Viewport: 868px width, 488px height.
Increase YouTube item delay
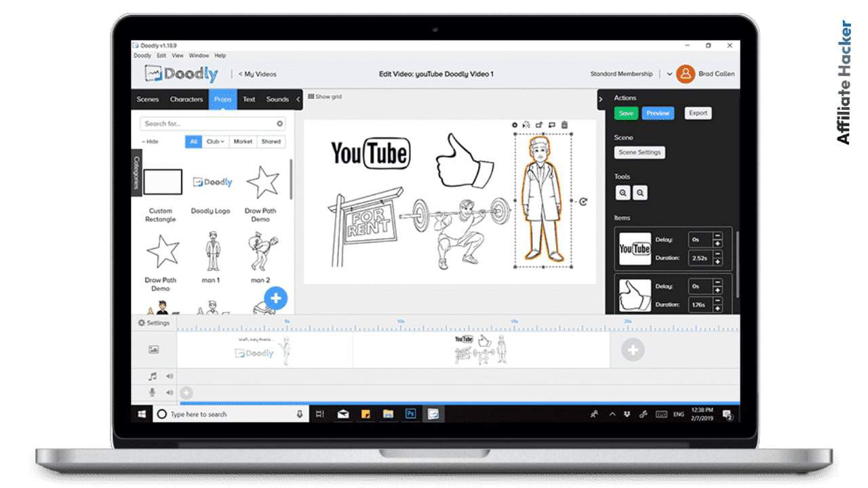[717, 243]
